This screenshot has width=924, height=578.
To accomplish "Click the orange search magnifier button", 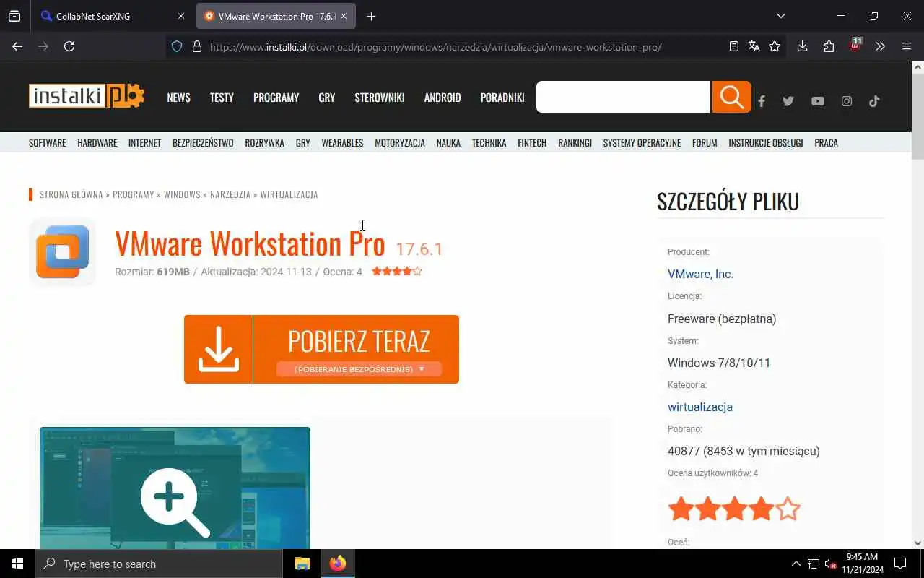I will coord(731,97).
